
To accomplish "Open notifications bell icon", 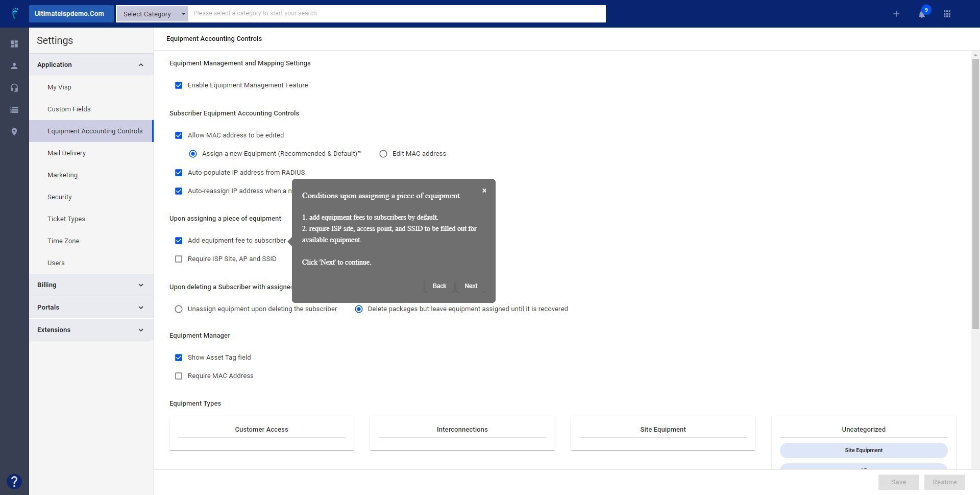I will 922,14.
